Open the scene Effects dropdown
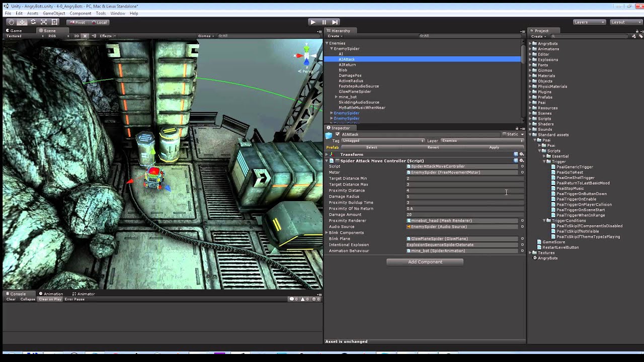The image size is (644, 362). [107, 36]
